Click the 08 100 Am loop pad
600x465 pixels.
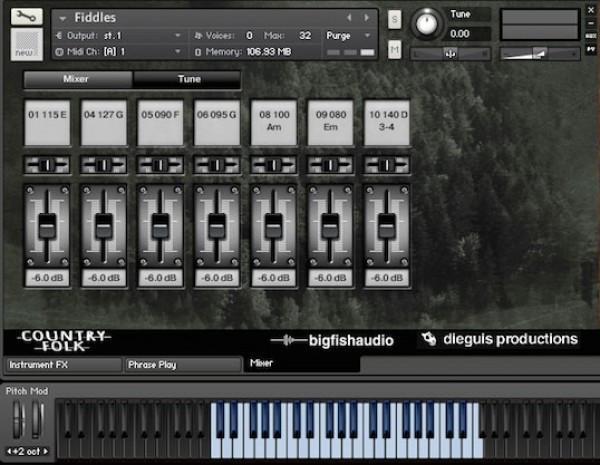click(274, 124)
